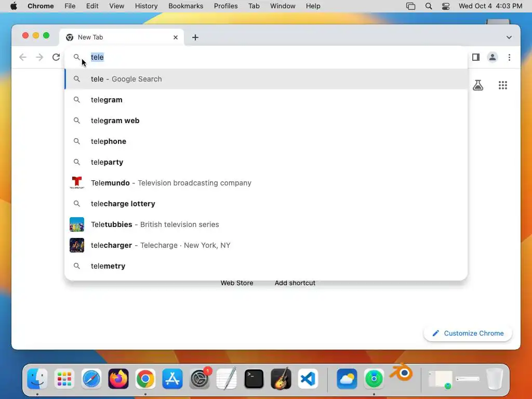
Task: Reload the current page
Action: pyautogui.click(x=56, y=57)
